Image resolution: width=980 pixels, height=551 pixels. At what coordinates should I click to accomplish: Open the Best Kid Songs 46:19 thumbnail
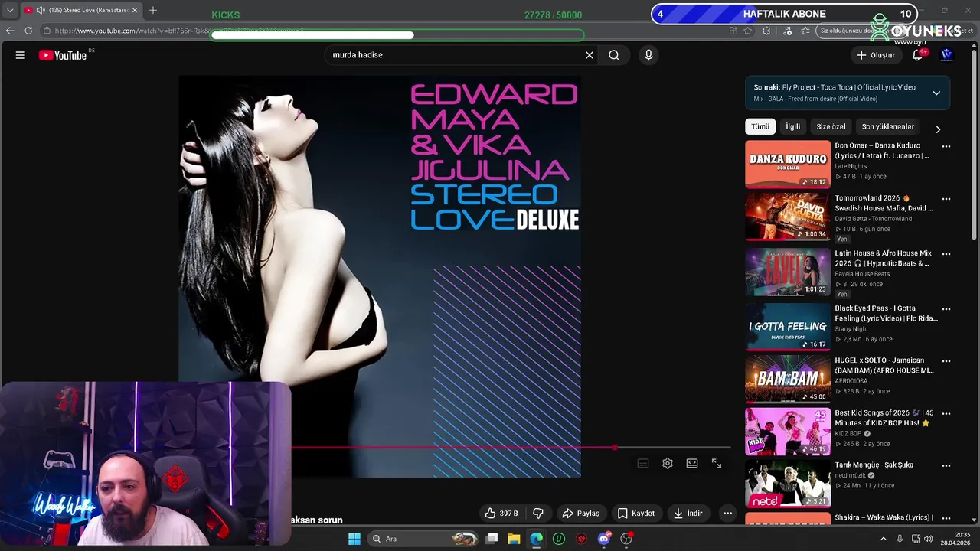pos(788,432)
